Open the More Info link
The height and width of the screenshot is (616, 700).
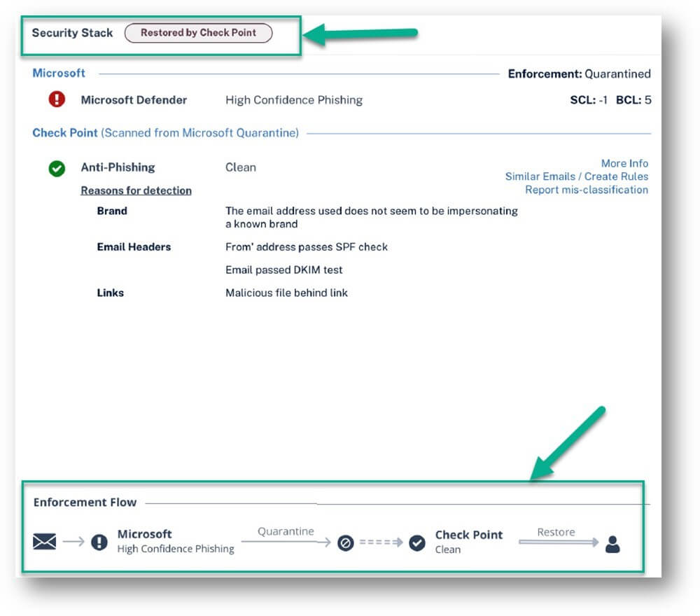[x=624, y=163]
